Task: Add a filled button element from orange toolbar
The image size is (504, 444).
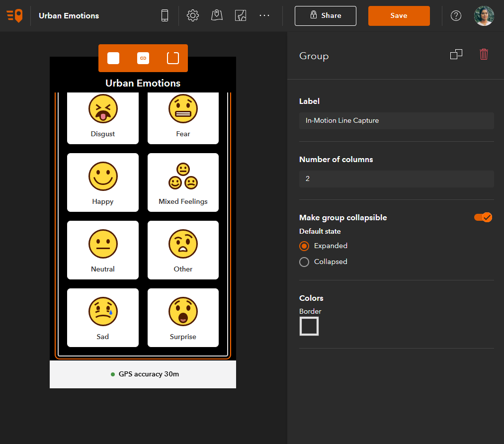Action: pyautogui.click(x=113, y=58)
